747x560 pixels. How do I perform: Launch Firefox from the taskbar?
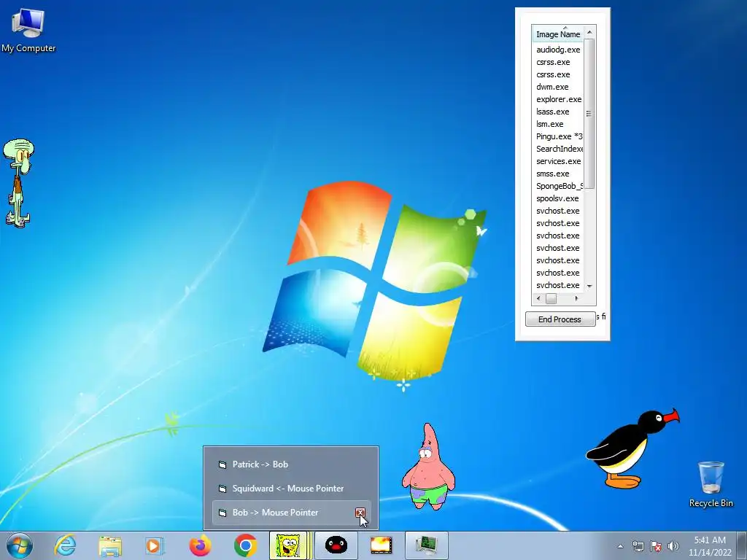click(x=200, y=545)
